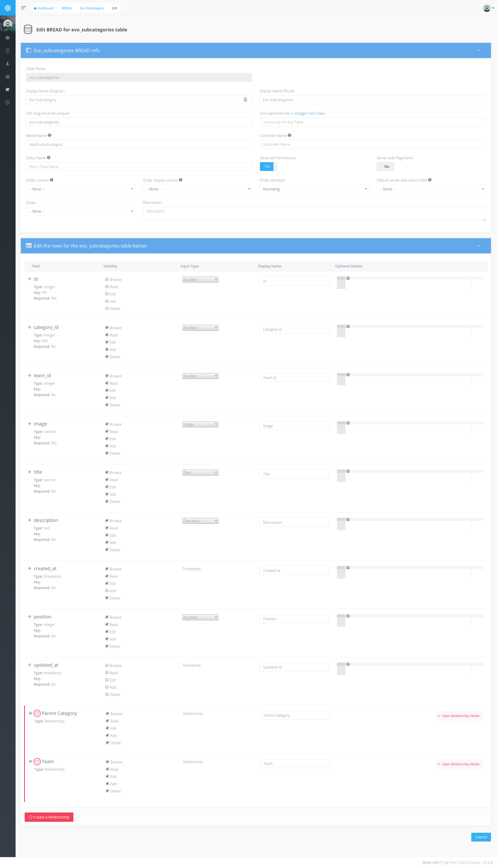The width and height of the screenshot is (498, 868).
Task: Grab the drag handle for category_id row
Action: pyautogui.click(x=29, y=327)
